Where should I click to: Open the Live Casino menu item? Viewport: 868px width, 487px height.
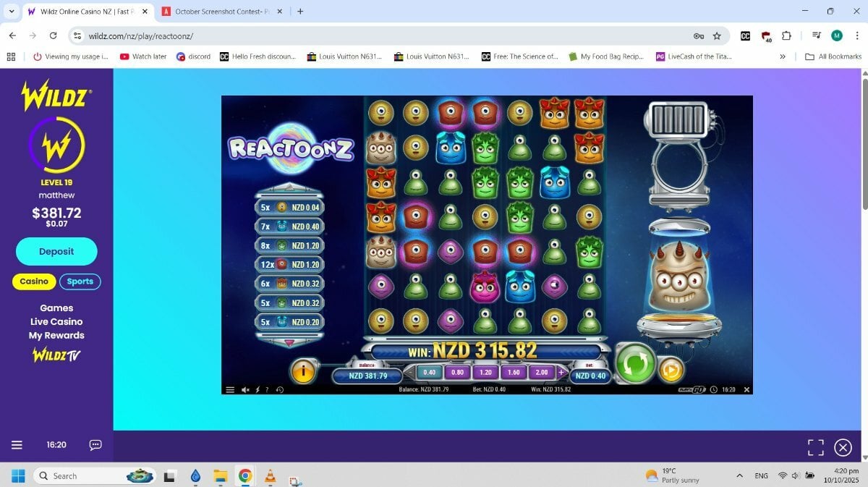coord(56,321)
